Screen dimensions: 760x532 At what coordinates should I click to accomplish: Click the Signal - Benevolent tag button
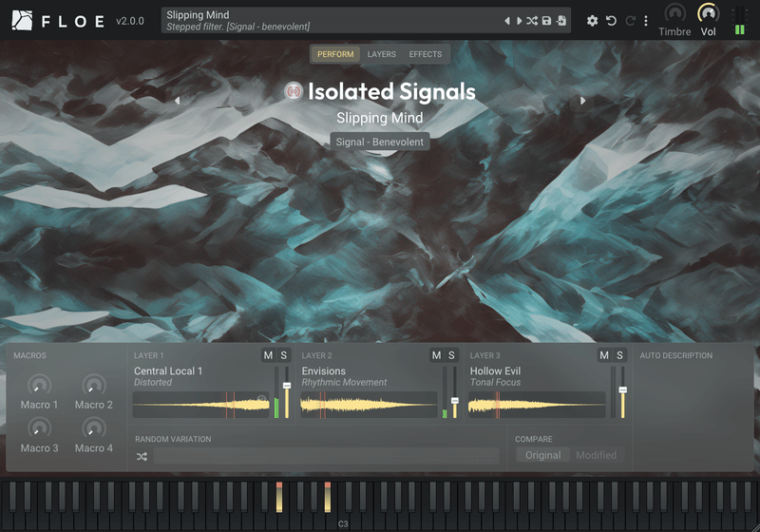click(379, 142)
